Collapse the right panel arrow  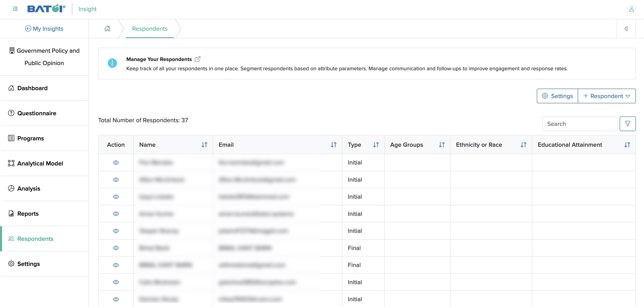tap(626, 28)
